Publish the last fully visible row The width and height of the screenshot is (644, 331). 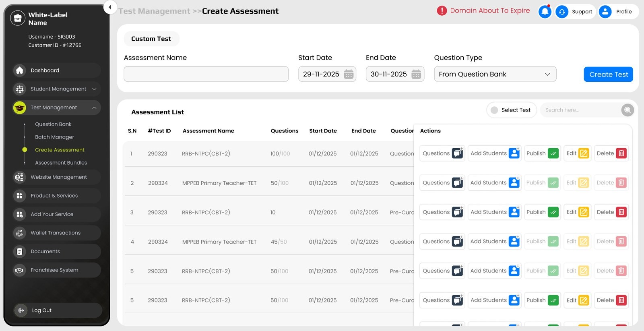pos(542,300)
